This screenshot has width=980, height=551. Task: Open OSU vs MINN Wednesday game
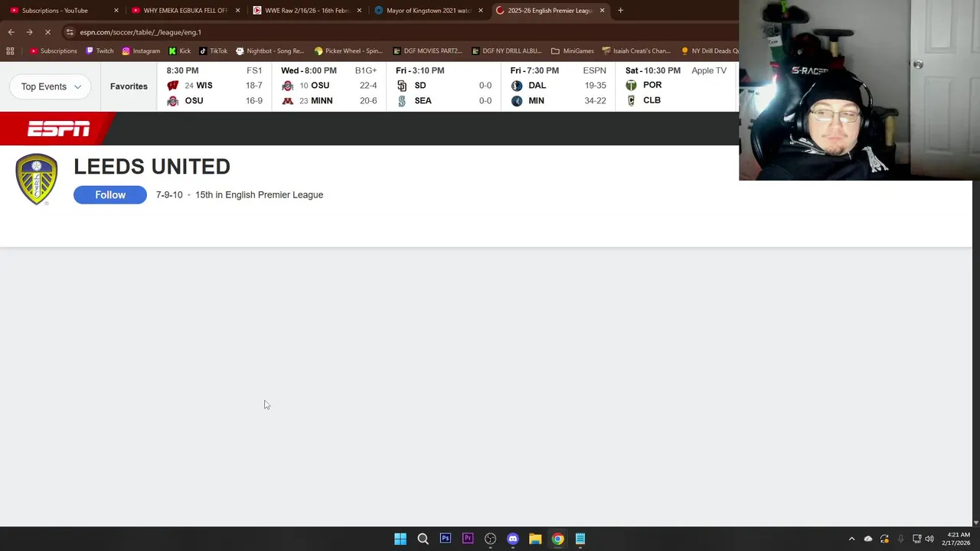[329, 86]
